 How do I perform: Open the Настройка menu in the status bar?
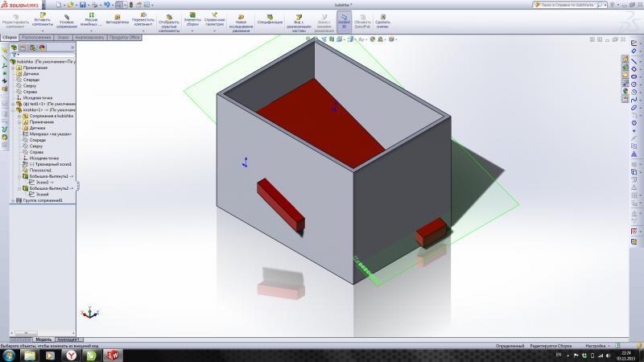(597, 345)
